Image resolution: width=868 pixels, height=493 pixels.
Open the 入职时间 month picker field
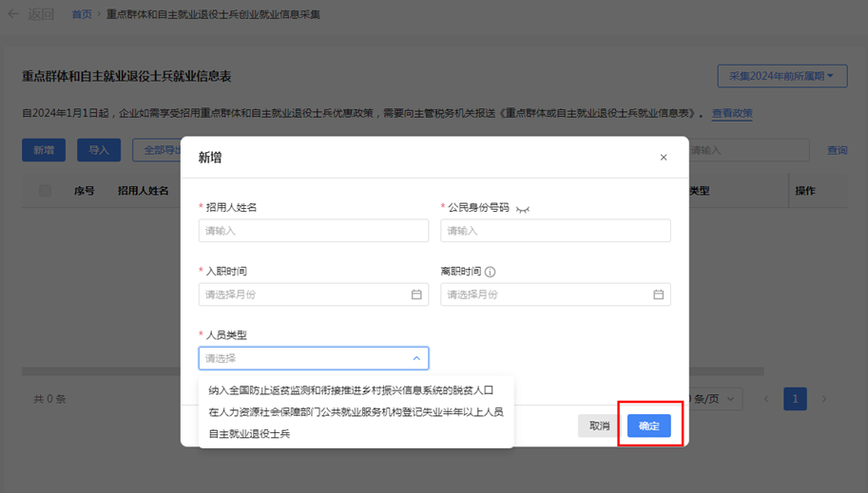(314, 294)
